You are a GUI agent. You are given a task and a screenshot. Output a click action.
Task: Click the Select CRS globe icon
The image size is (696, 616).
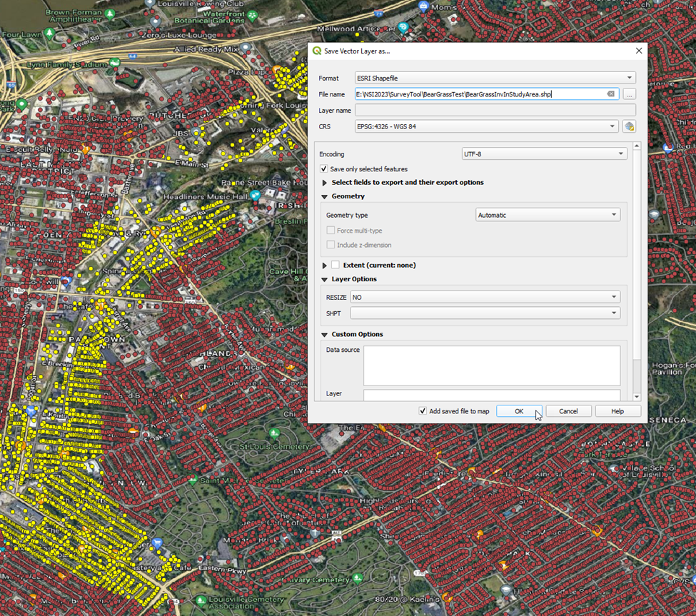click(628, 127)
